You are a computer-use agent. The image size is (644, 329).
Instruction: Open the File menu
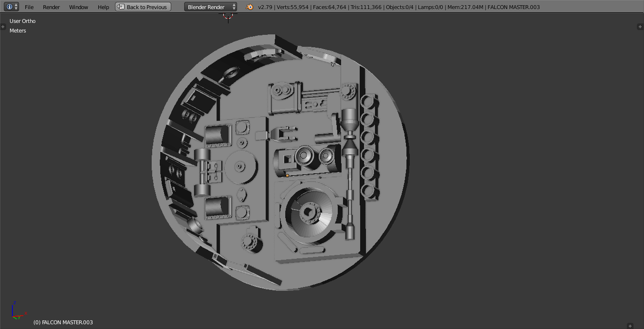tap(29, 7)
